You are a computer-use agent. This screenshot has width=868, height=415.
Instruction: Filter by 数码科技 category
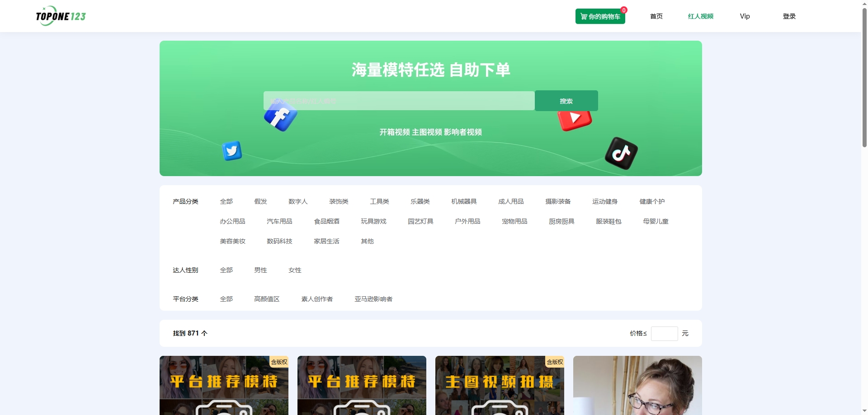pos(279,241)
